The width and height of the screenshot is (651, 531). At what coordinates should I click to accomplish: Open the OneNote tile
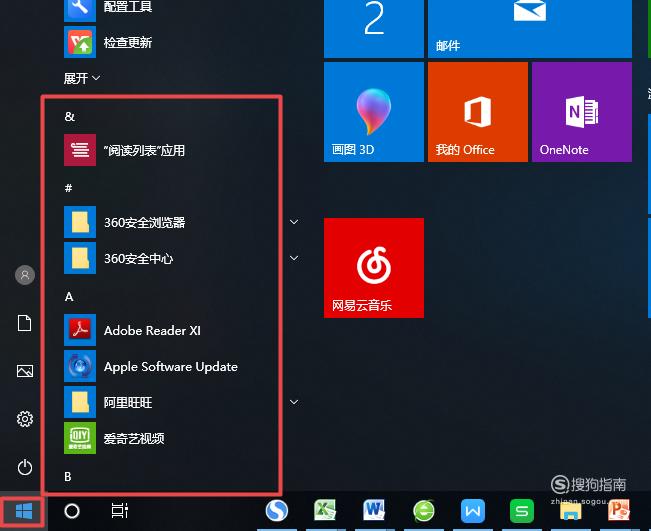(582, 112)
